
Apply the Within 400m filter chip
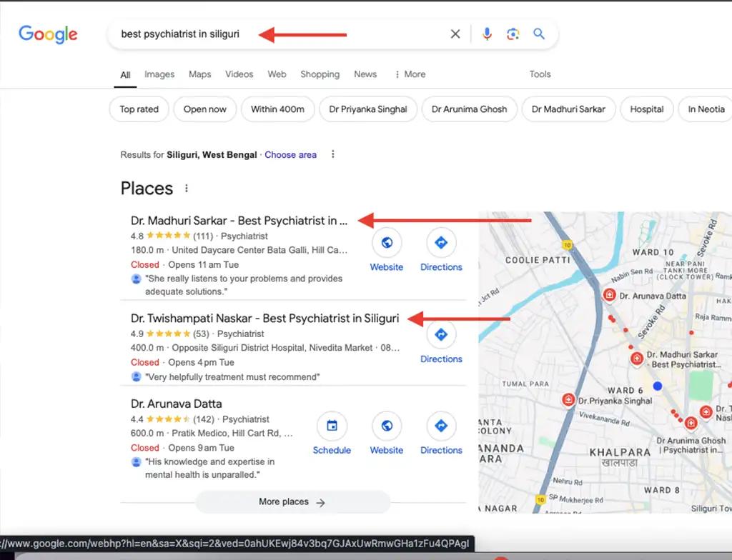click(x=277, y=109)
